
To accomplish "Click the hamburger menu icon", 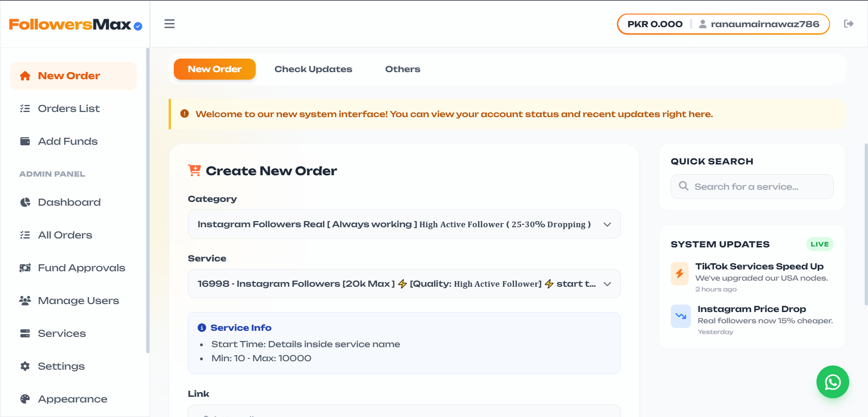I will click(169, 24).
